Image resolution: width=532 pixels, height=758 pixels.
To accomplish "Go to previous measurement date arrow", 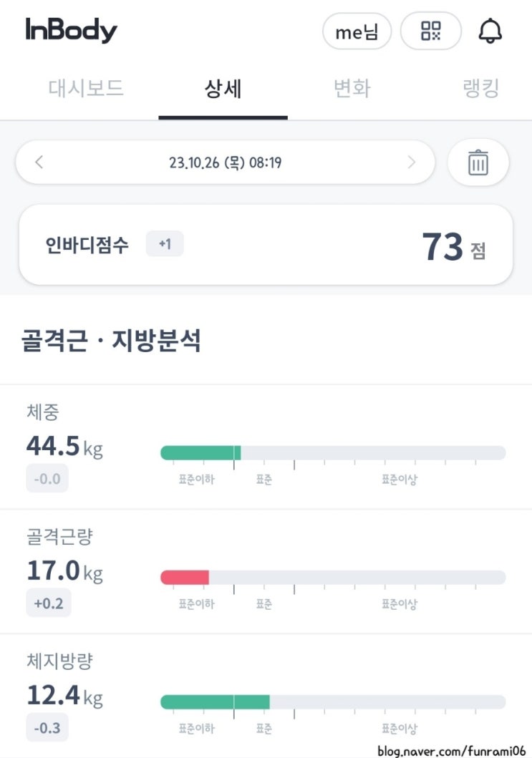I will [39, 162].
